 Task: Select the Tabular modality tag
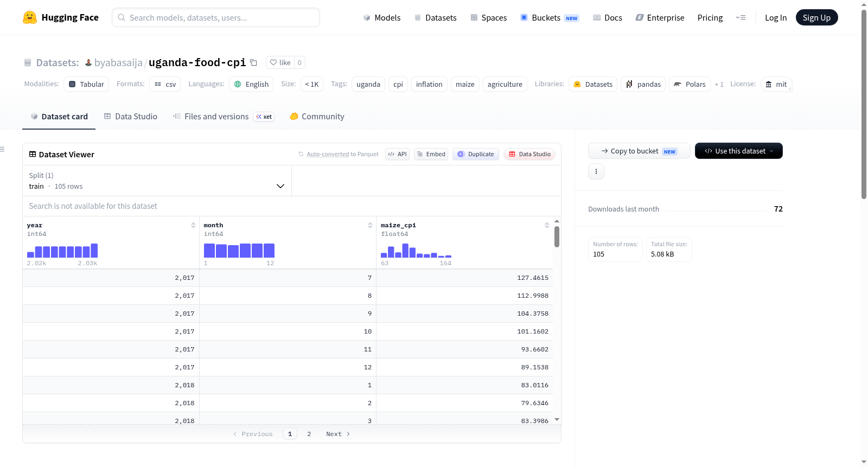click(x=86, y=84)
